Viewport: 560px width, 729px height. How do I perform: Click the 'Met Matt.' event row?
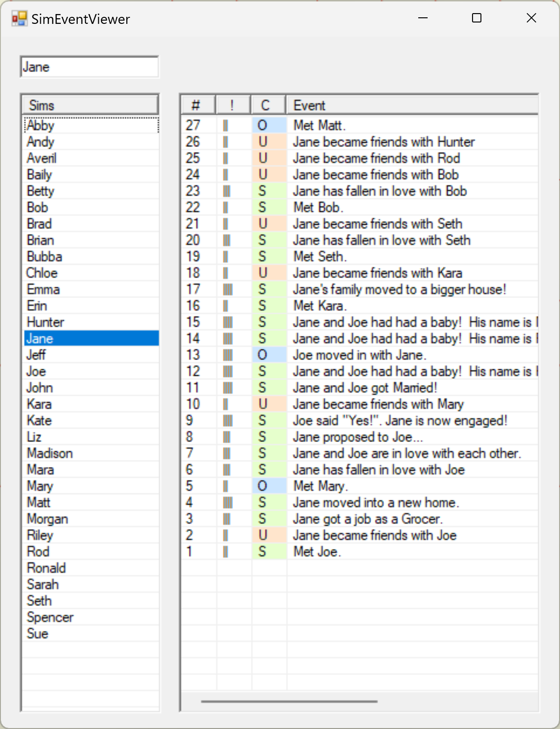tap(360, 125)
